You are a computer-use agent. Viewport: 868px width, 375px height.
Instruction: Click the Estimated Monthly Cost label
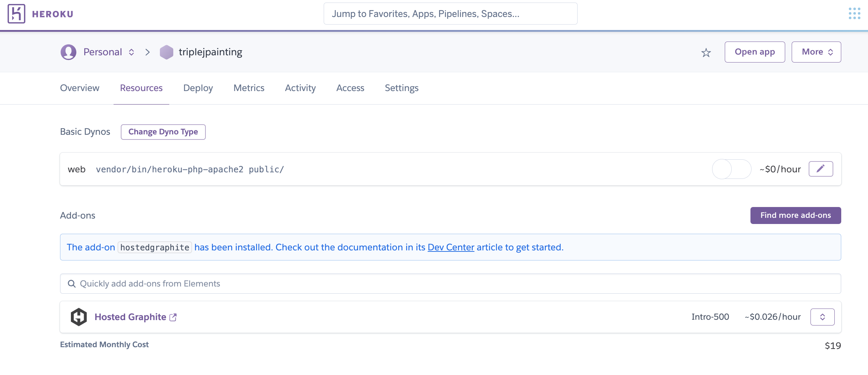pos(104,344)
